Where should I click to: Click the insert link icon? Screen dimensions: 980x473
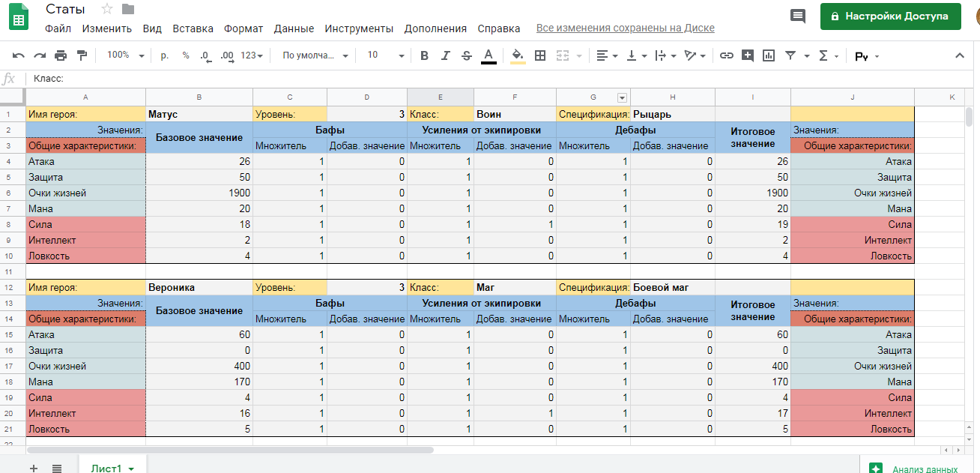[x=726, y=55]
